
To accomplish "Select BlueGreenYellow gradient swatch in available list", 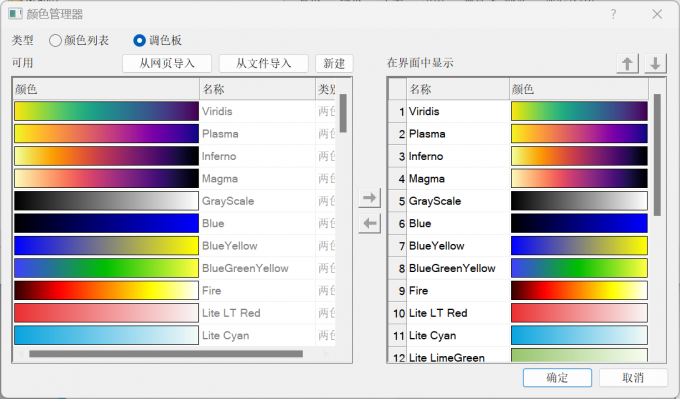I will pos(106,268).
